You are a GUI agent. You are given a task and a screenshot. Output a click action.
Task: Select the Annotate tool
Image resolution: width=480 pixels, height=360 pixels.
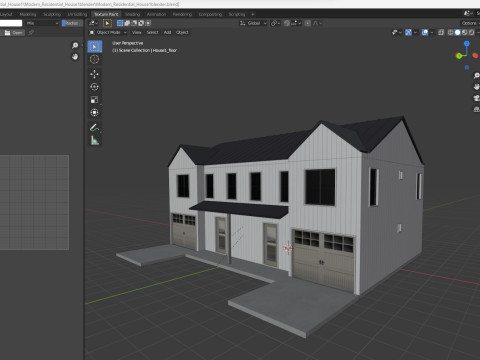pyautogui.click(x=95, y=128)
